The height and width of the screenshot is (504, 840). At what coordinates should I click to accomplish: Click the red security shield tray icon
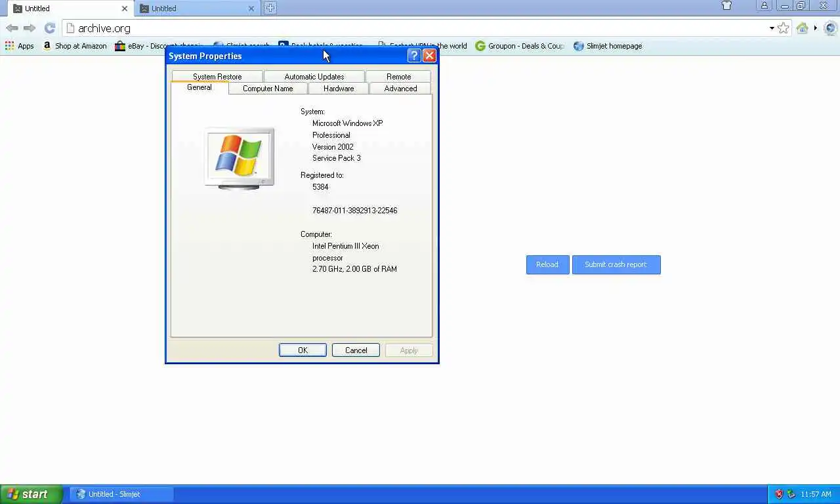(x=779, y=494)
